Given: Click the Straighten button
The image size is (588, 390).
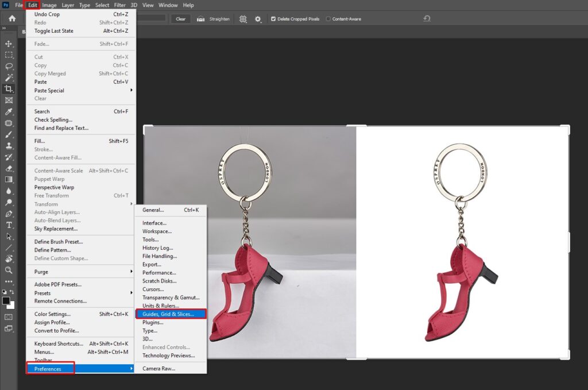Looking at the screenshot, I should 219,18.
